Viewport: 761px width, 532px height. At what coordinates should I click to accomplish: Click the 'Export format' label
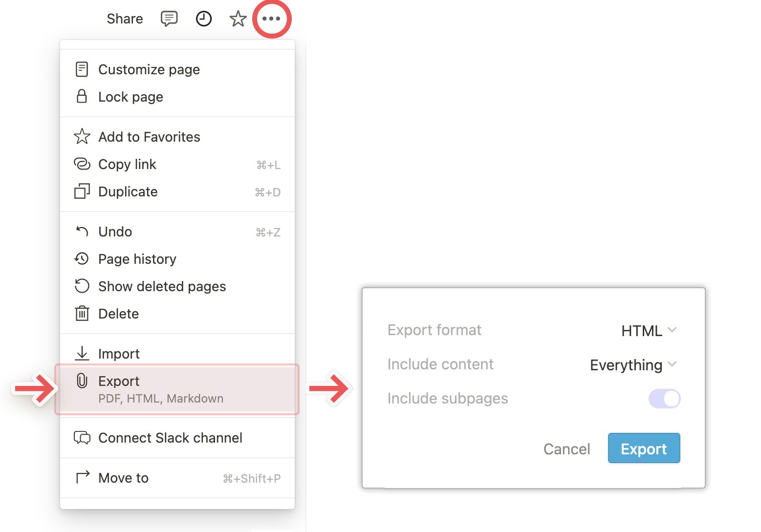coord(434,330)
